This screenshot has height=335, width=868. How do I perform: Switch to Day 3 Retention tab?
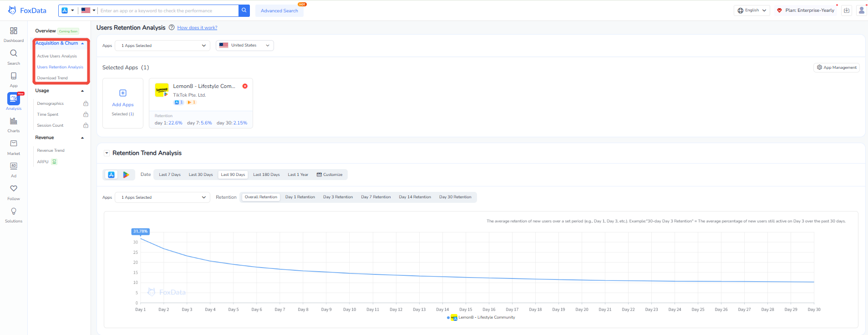click(x=338, y=197)
